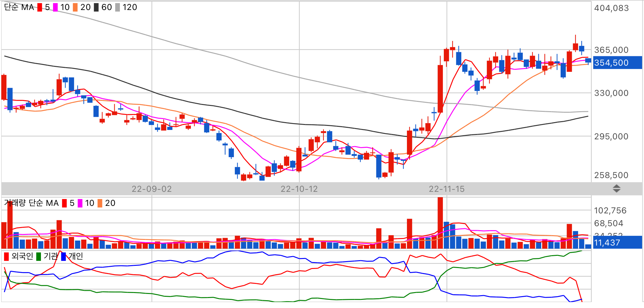
Task: Click the large red candlestick before 22-11-15
Action: (440, 89)
